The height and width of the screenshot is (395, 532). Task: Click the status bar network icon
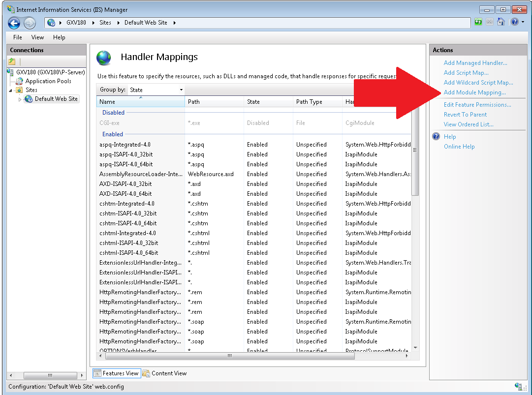pos(518,387)
